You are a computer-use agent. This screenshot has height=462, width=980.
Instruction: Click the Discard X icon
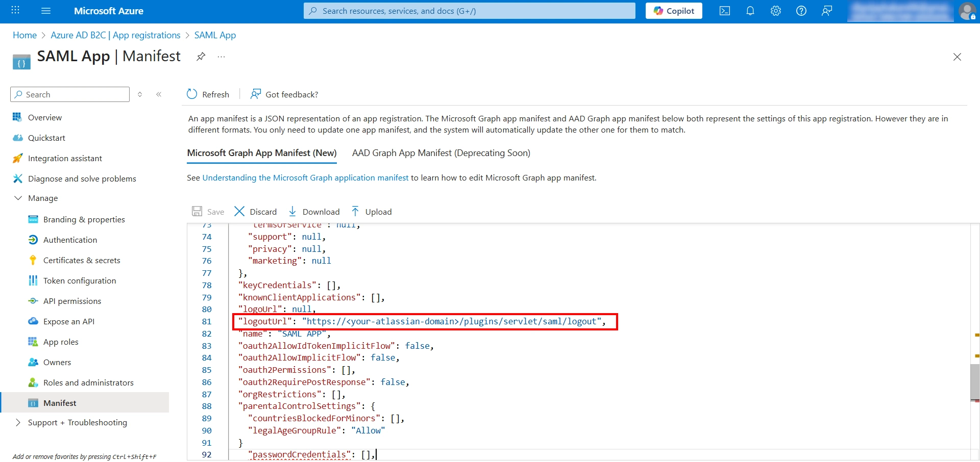tap(239, 212)
